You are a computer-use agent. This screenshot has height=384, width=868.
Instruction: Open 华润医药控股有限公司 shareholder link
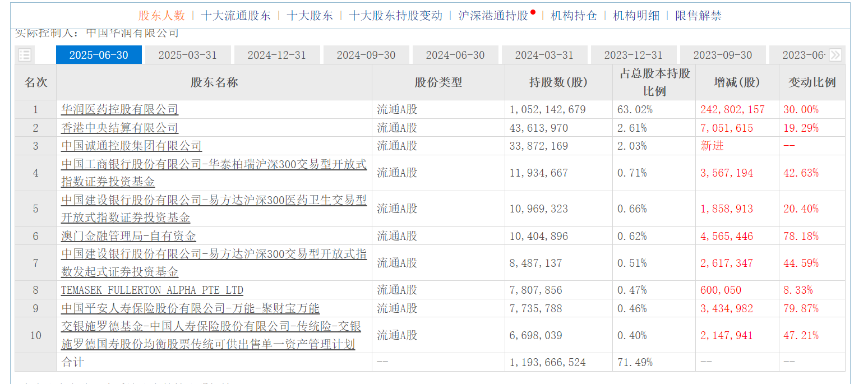[119, 109]
